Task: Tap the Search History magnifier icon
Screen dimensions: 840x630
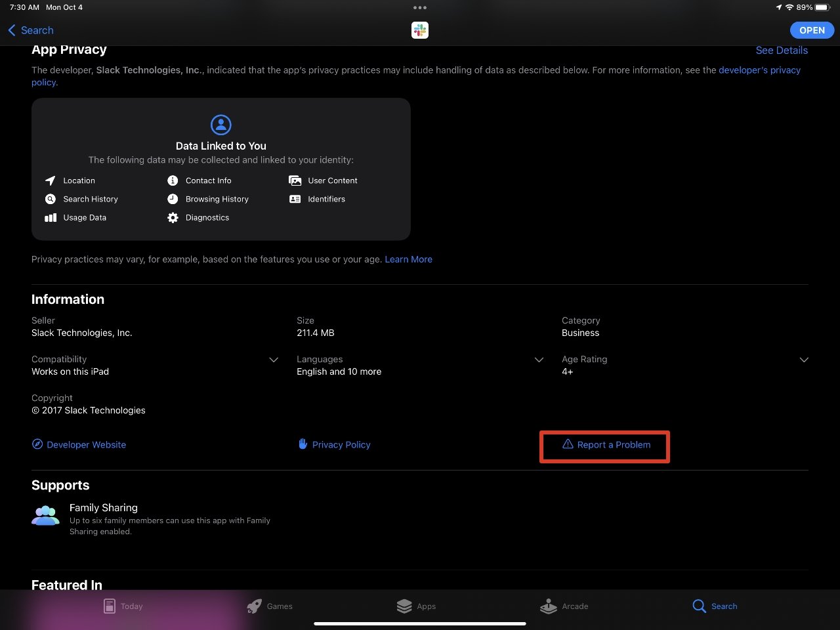Action: point(51,199)
